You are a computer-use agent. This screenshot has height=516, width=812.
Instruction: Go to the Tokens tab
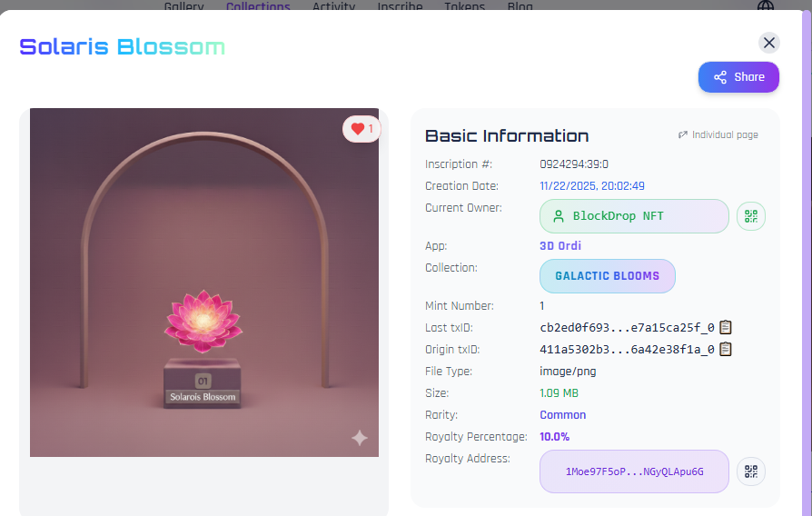click(x=464, y=6)
